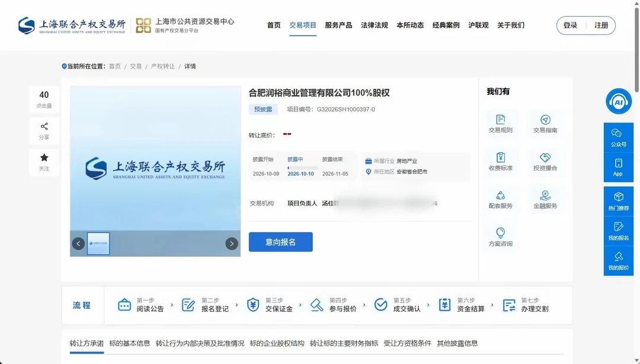Select step four 参与报价 icon
This screenshot has height=364, width=640.
[x=316, y=304]
